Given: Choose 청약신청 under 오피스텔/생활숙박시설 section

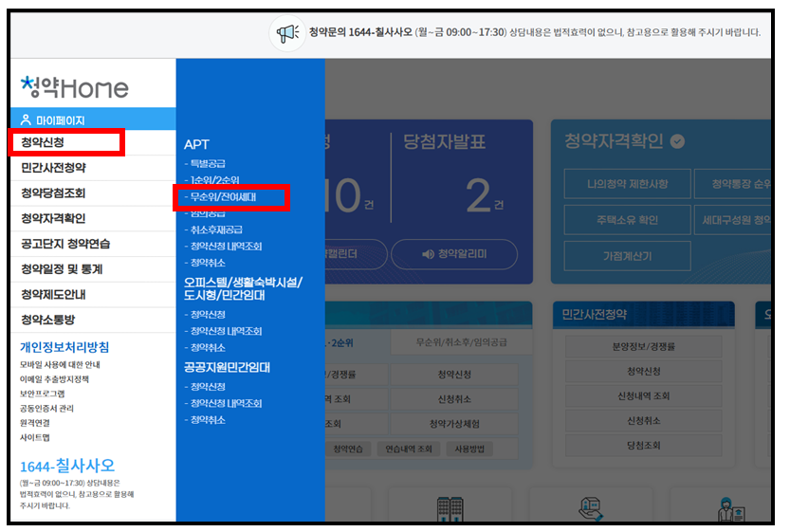Looking at the screenshot, I should click(x=205, y=315).
